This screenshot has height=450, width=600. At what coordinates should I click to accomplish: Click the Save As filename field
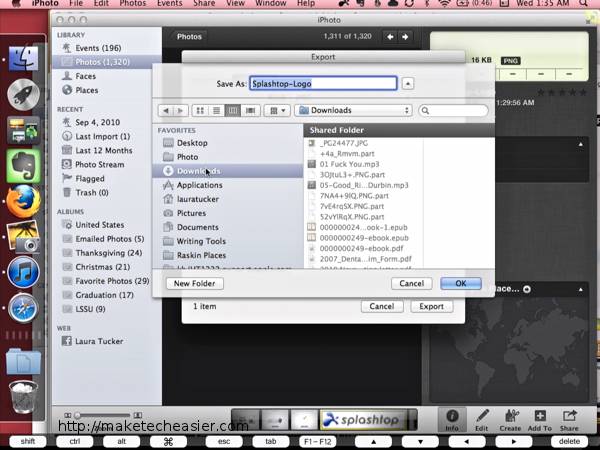point(323,83)
